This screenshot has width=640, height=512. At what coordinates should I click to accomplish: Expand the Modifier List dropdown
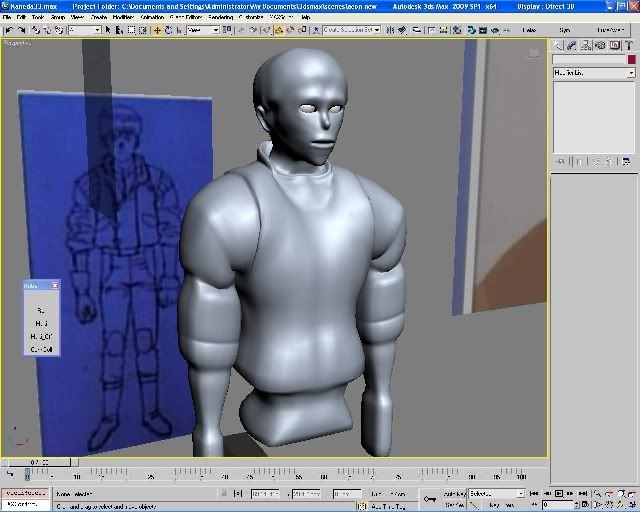pyautogui.click(x=594, y=73)
